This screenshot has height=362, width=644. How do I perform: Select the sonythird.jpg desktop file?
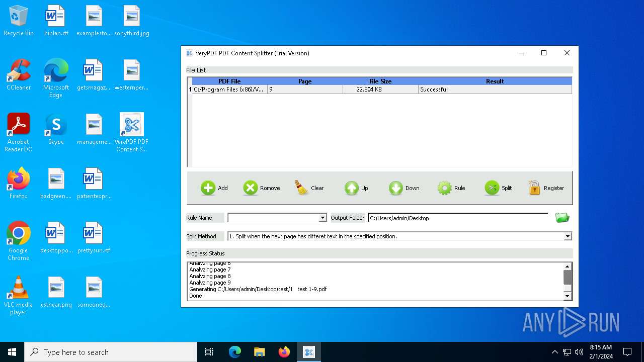coord(132,21)
